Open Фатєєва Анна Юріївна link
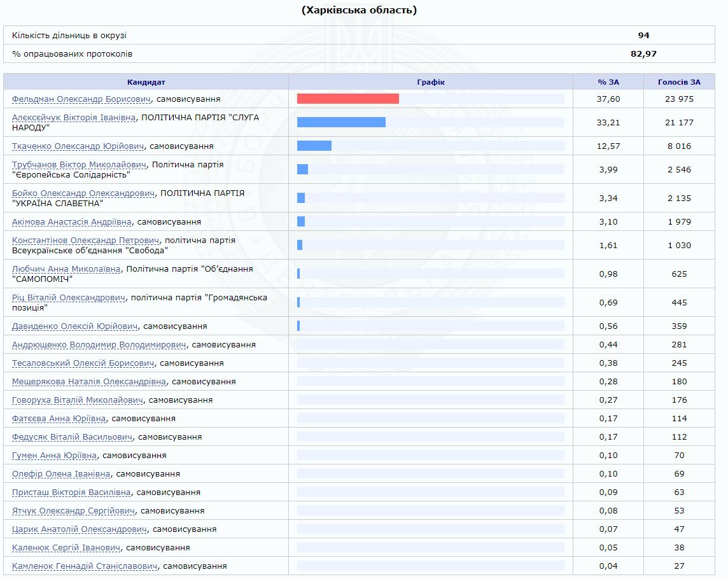Image resolution: width=728 pixels, height=579 pixels. tap(59, 419)
